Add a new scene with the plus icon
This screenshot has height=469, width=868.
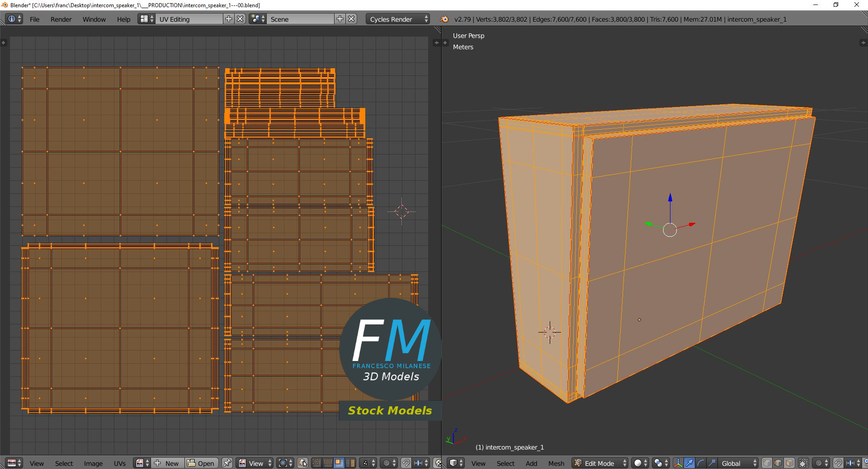(x=340, y=19)
